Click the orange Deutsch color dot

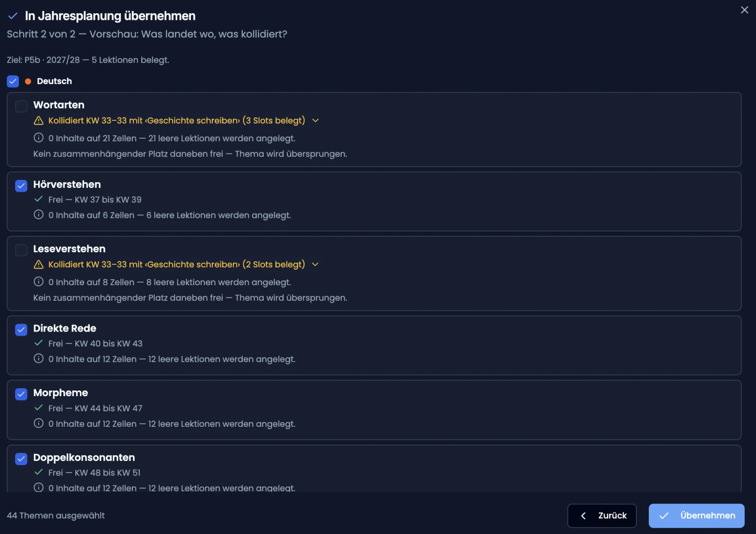[28, 82]
